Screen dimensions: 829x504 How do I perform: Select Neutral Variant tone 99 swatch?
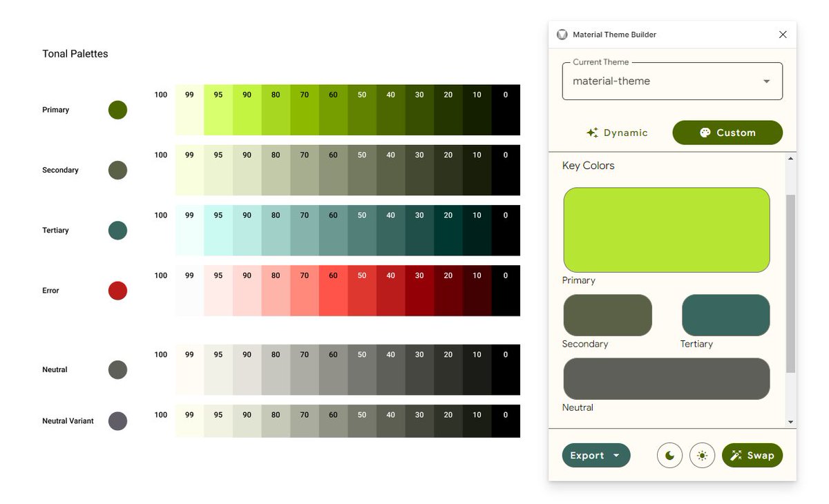click(x=189, y=421)
